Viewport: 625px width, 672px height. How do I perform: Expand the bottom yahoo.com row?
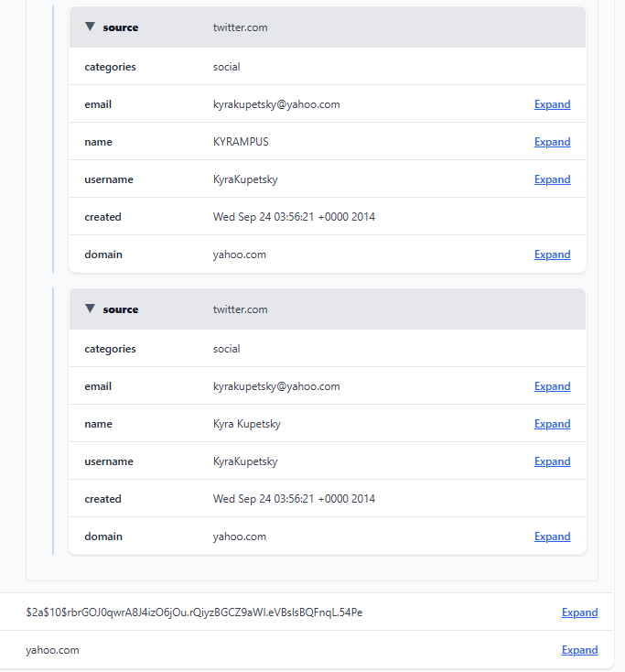coord(579,650)
